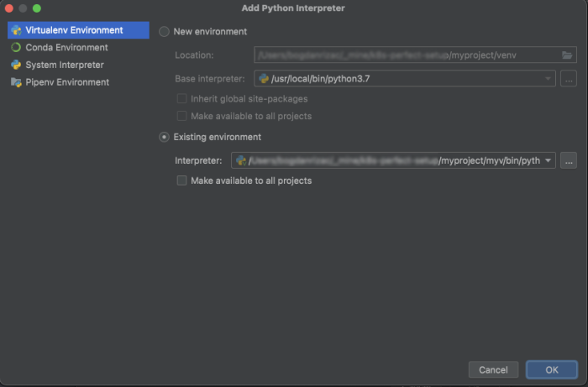The height and width of the screenshot is (387, 588).
Task: Select the New environment radio button
Action: tap(164, 31)
